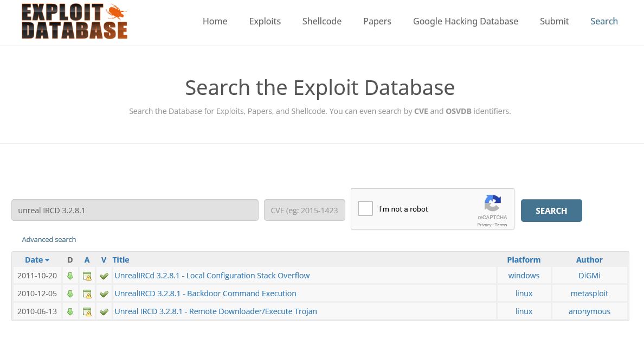Open linux platform for Trojan row
This screenshot has height=338, width=644.
[524, 311]
